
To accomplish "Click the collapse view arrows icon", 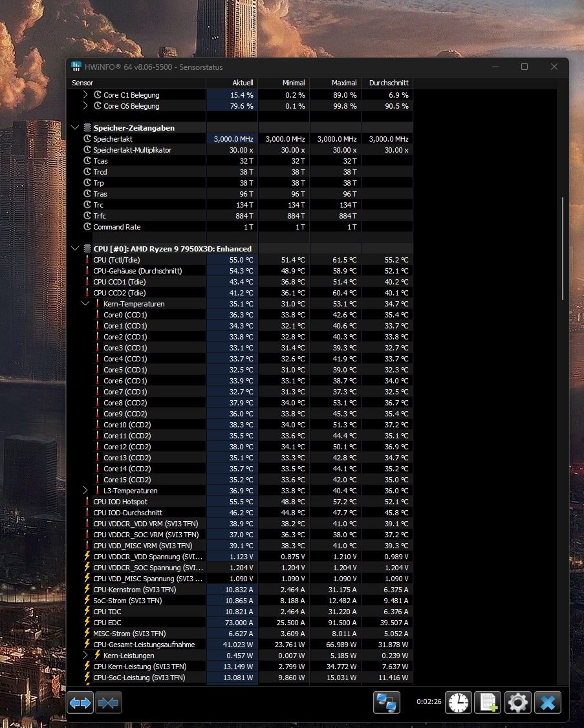I will [108, 703].
